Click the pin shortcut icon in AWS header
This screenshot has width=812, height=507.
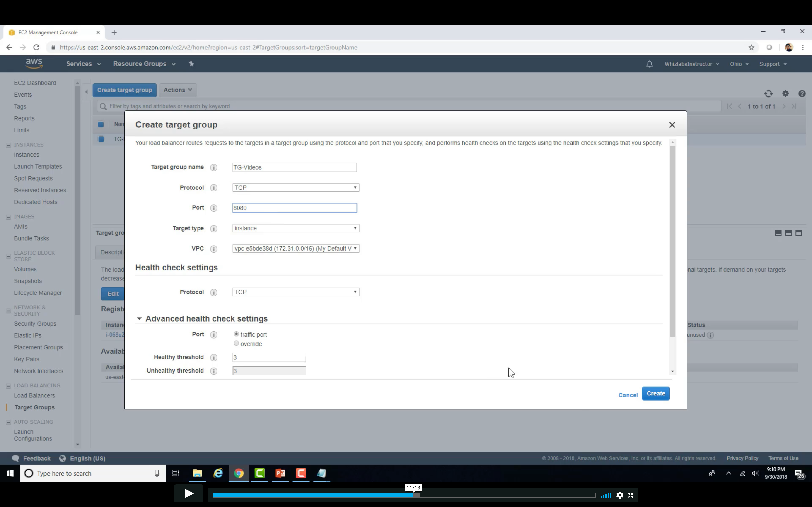click(191, 64)
